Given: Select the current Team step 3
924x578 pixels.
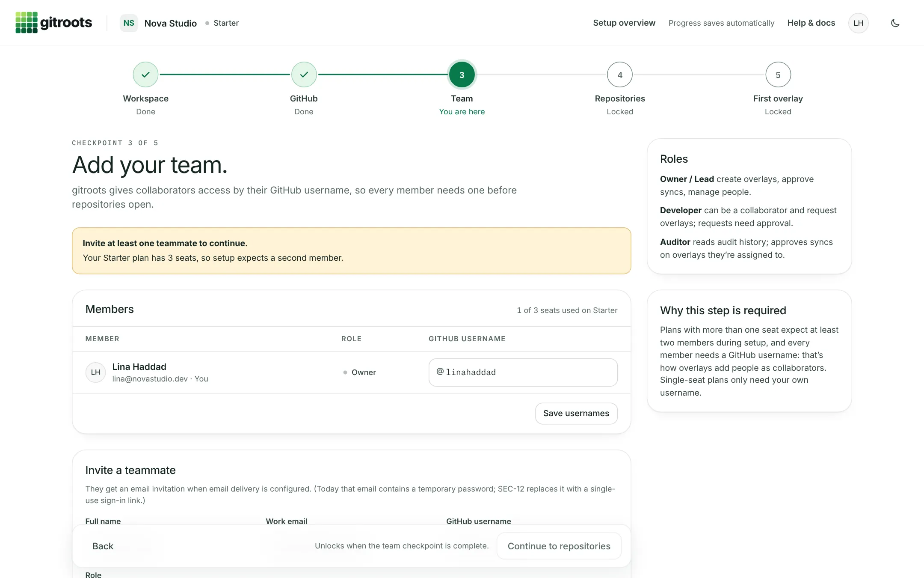Looking at the screenshot, I should pos(462,74).
